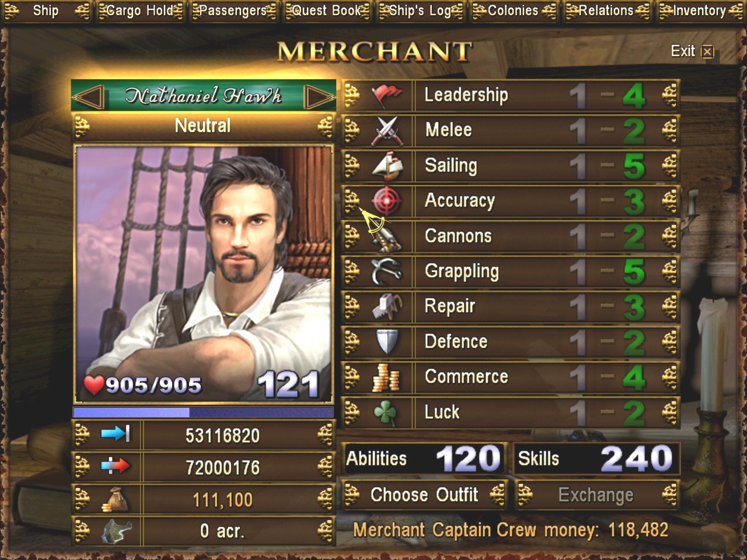Click the shield Defence icon
The image size is (747, 560).
386,342
